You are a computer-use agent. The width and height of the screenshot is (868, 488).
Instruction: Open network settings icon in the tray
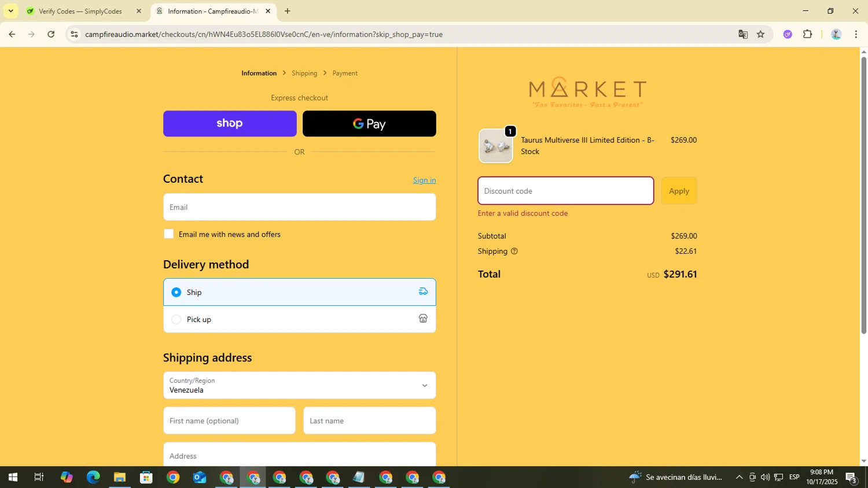(779, 478)
